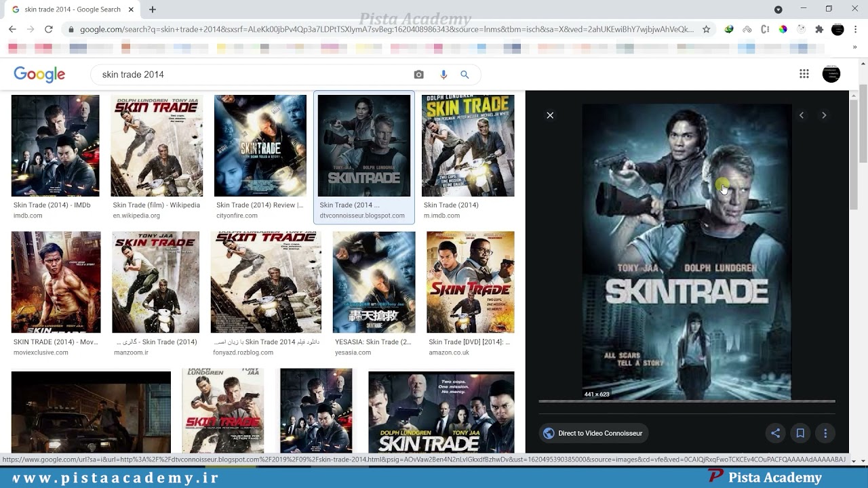Click the 'manzoom.ir' source text
Viewport: 868px width, 488px height.
click(x=131, y=353)
